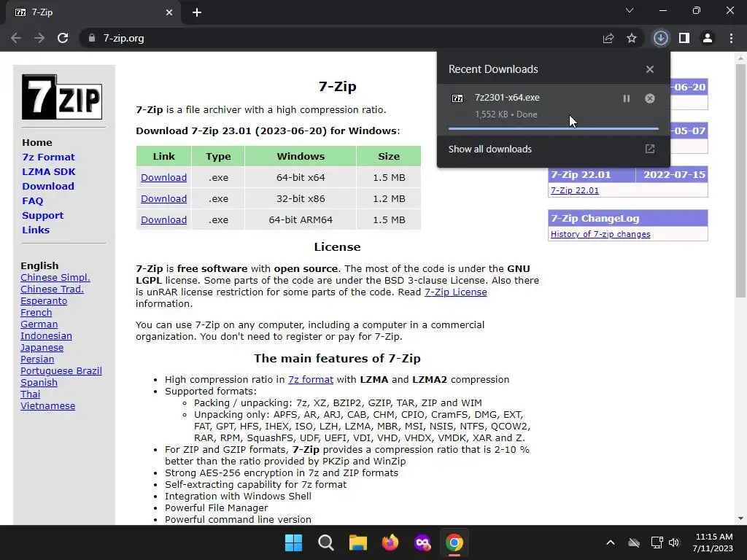Select the 7-Zip tab
This screenshot has height=560, width=747.
[93, 12]
